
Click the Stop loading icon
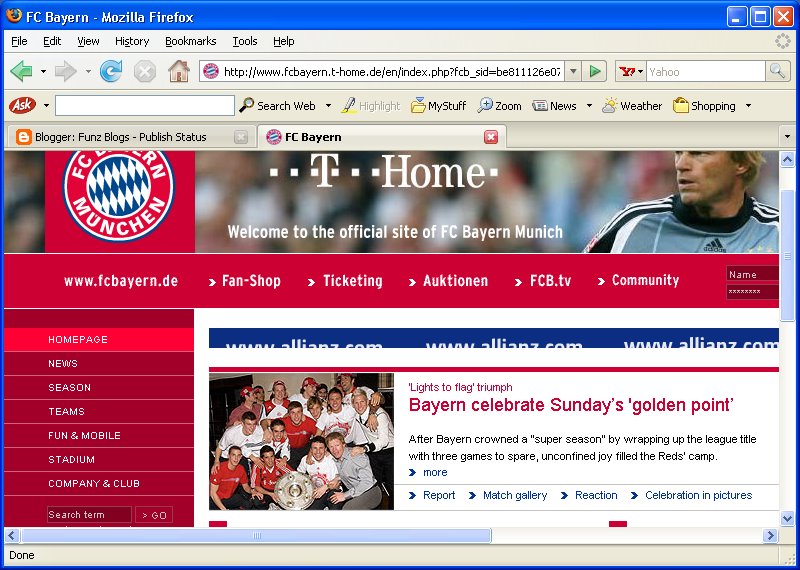click(145, 71)
